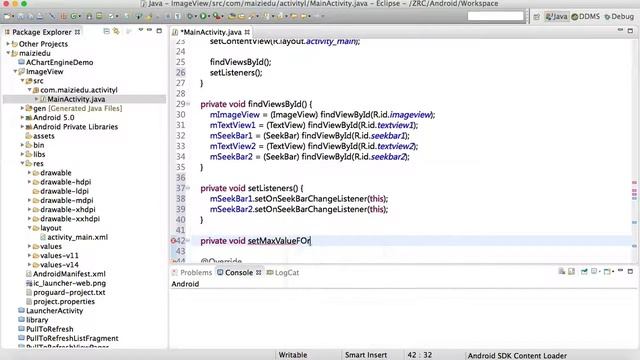Image resolution: width=640 pixels, height=360 pixels.
Task: Select the MainActivity.java editor tab
Action: (x=211, y=32)
